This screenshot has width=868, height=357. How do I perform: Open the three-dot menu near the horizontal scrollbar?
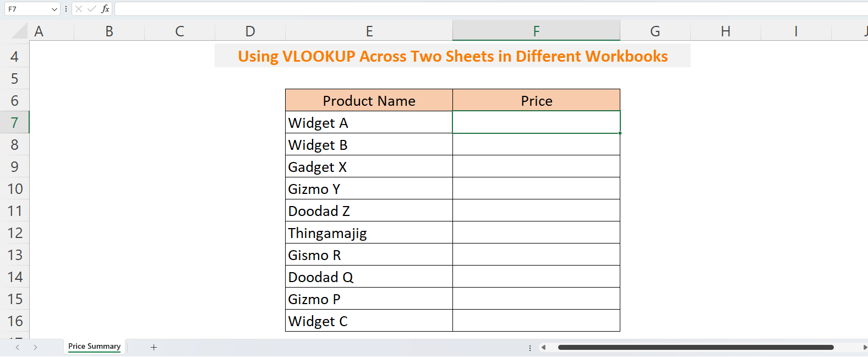[x=529, y=347]
